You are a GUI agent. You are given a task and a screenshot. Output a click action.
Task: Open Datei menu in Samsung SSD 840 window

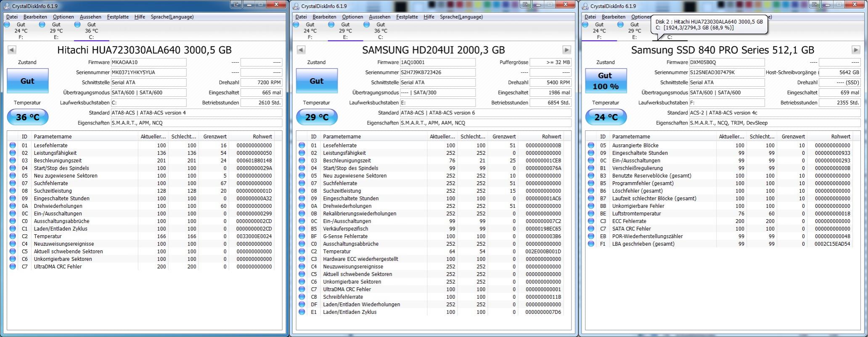pos(590,17)
